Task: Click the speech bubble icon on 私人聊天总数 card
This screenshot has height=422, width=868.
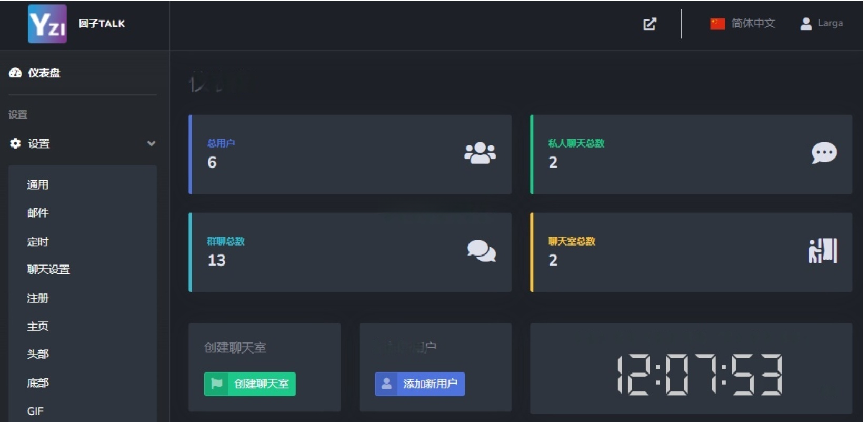Action: pyautogui.click(x=824, y=153)
